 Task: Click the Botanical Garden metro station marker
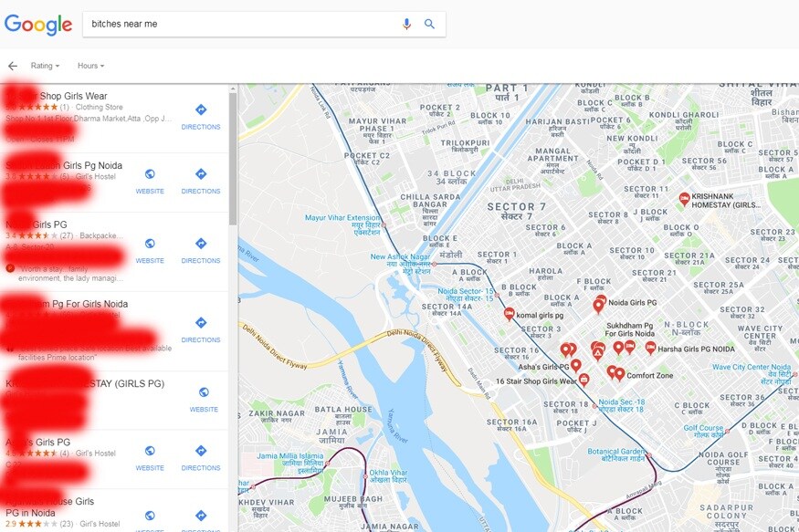tap(649, 454)
